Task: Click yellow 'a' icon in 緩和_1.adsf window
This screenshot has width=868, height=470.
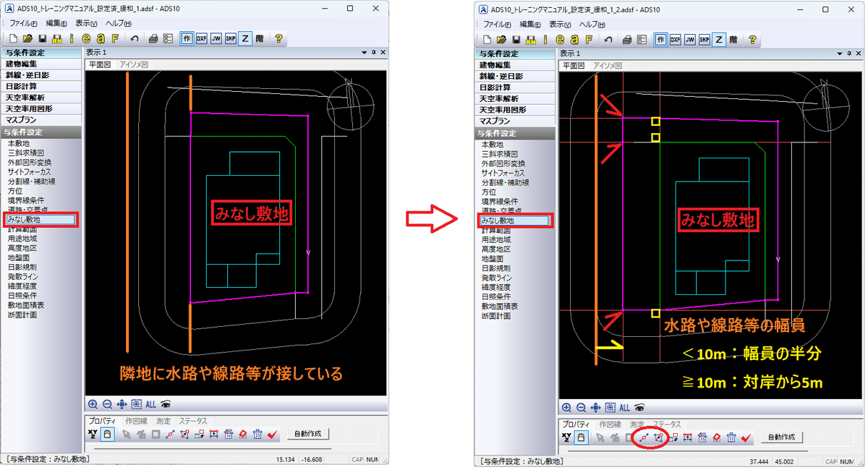Action: (101, 38)
